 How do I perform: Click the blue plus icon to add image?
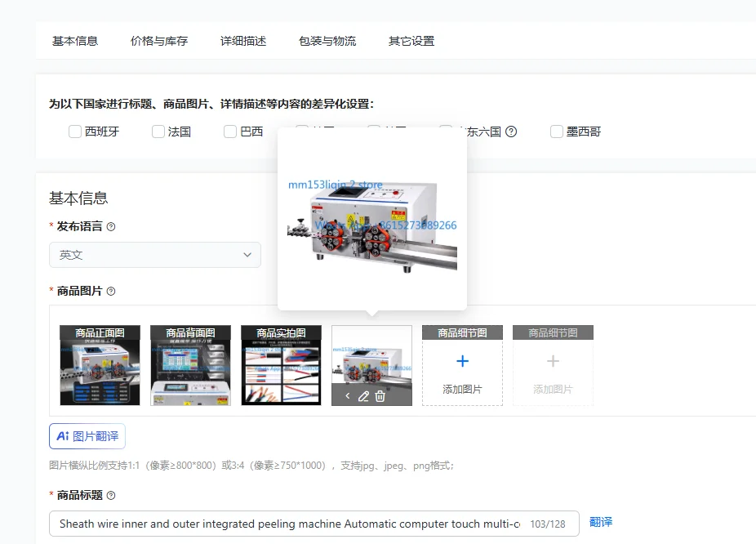click(462, 361)
